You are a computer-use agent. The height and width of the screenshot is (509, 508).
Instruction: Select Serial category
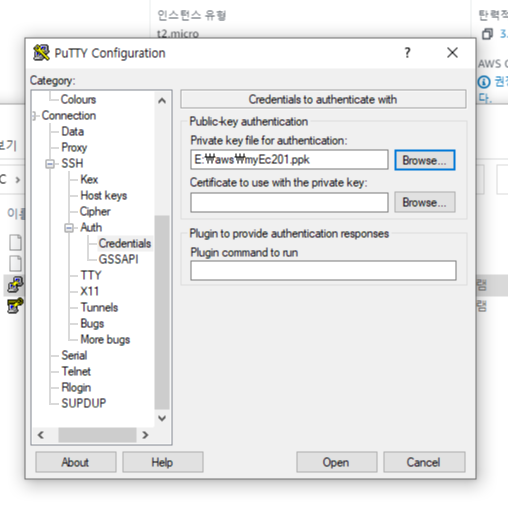tap(74, 355)
